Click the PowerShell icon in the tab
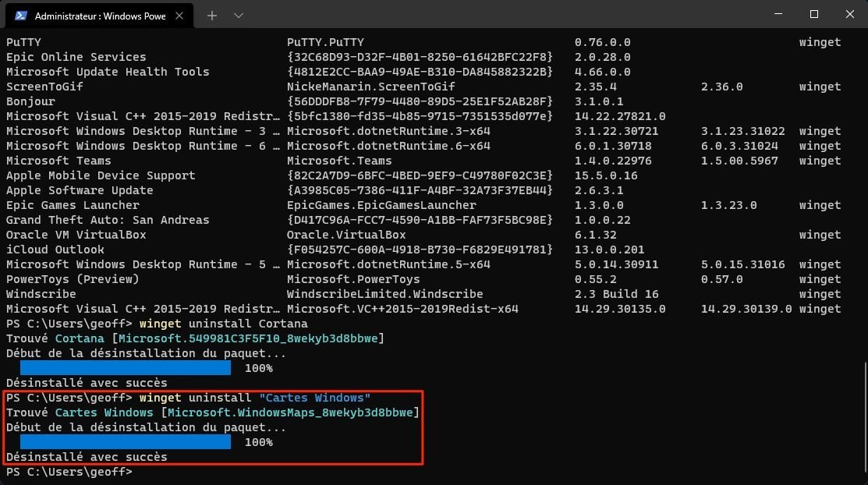The image size is (868, 485). [x=21, y=16]
